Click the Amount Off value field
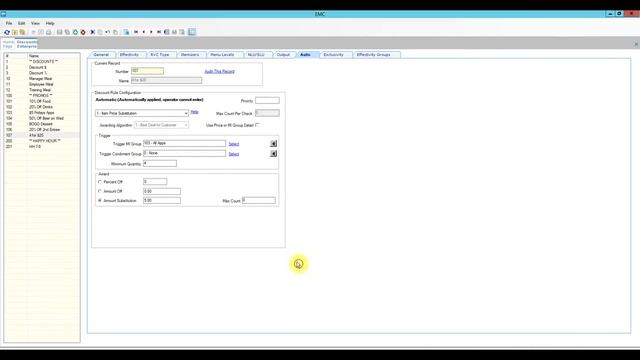 pos(162,191)
